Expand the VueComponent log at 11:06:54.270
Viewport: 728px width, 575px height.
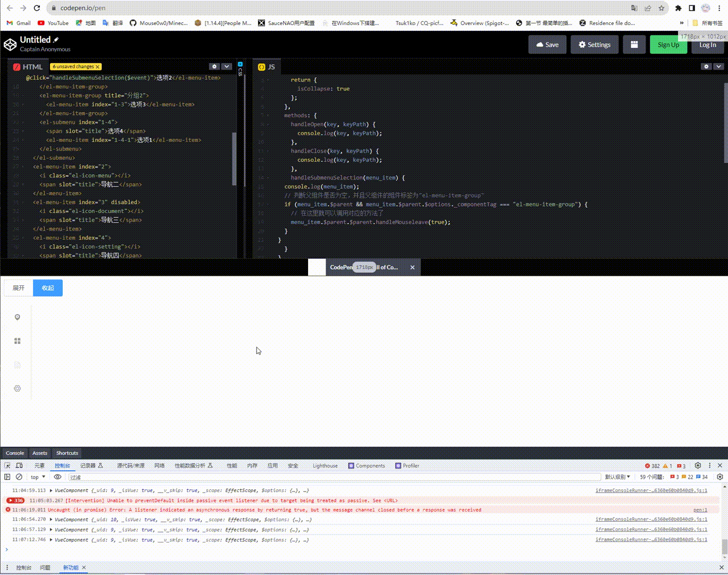tap(51, 520)
